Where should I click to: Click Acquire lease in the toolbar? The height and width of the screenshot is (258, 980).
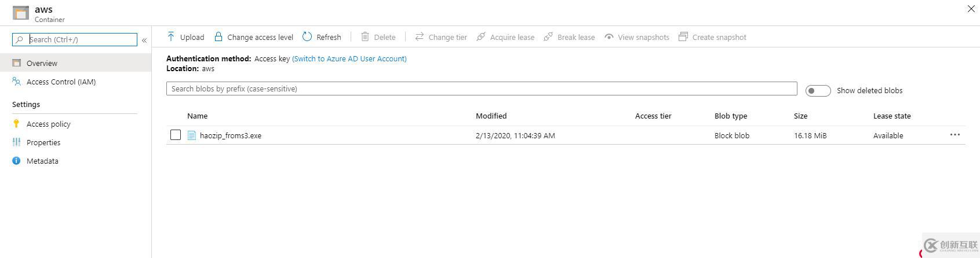pyautogui.click(x=505, y=37)
